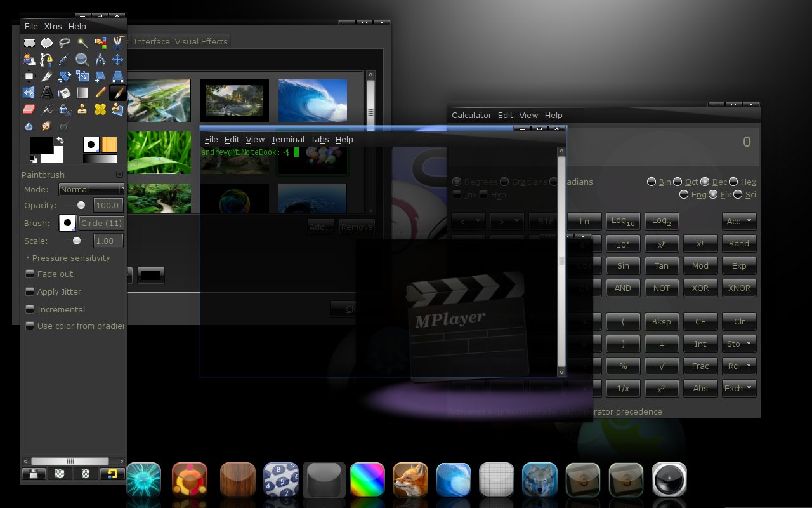Choose the Foreground Select tool

pos(29,60)
